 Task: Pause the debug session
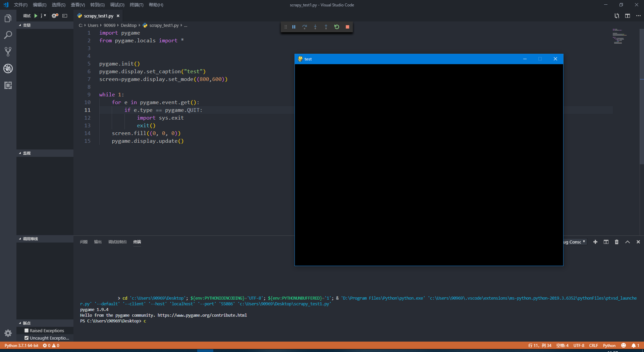tap(294, 27)
